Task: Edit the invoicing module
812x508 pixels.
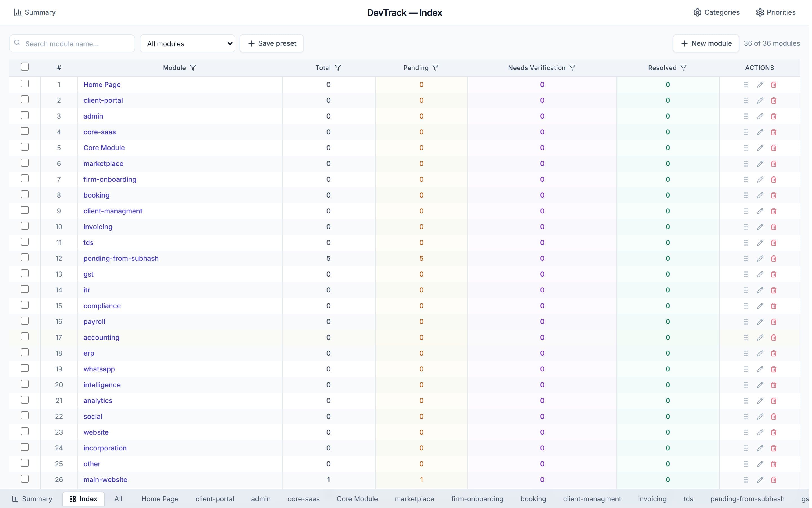Action: tap(760, 227)
